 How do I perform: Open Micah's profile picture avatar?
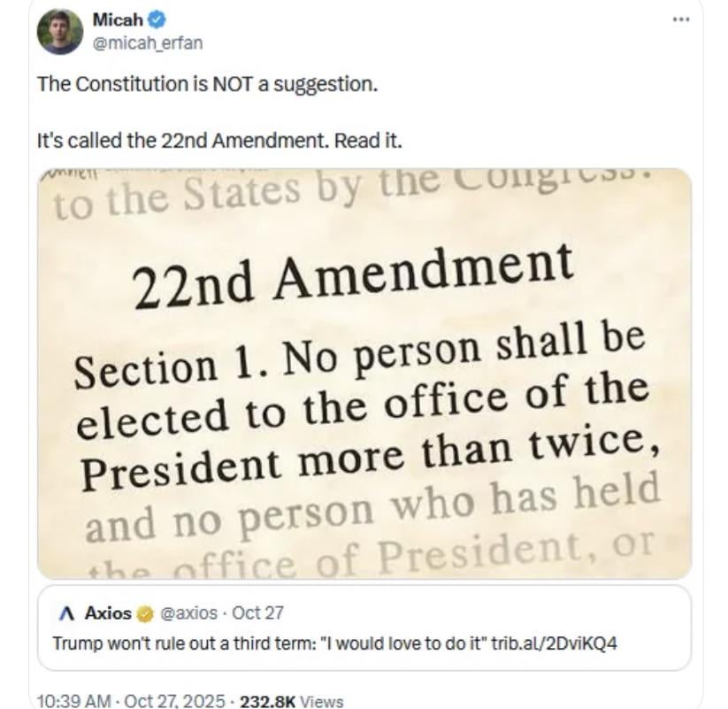click(x=60, y=32)
